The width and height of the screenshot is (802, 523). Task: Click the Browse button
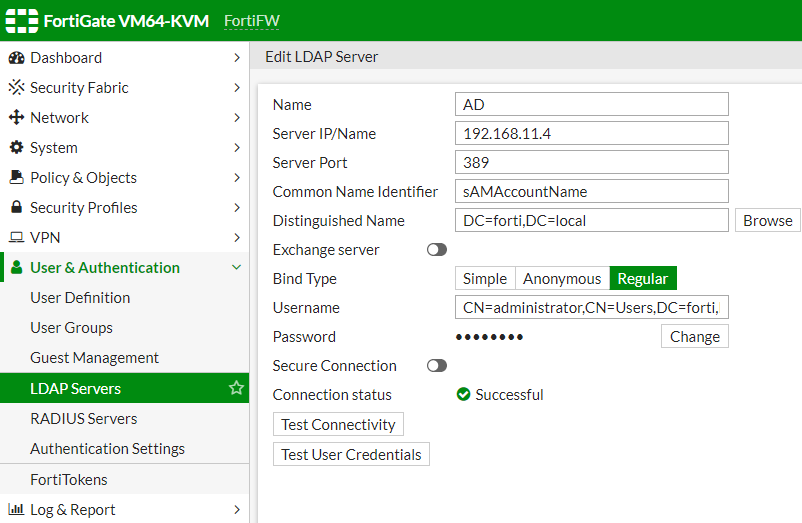point(768,220)
